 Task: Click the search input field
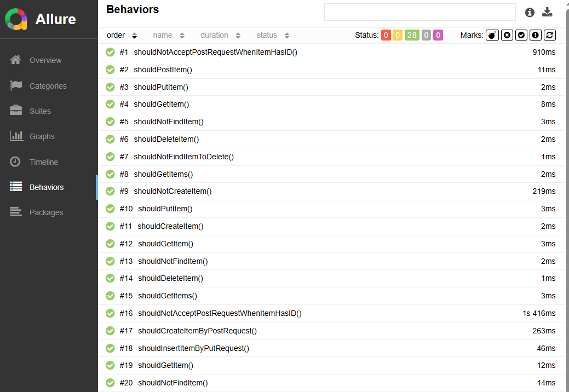coord(419,12)
